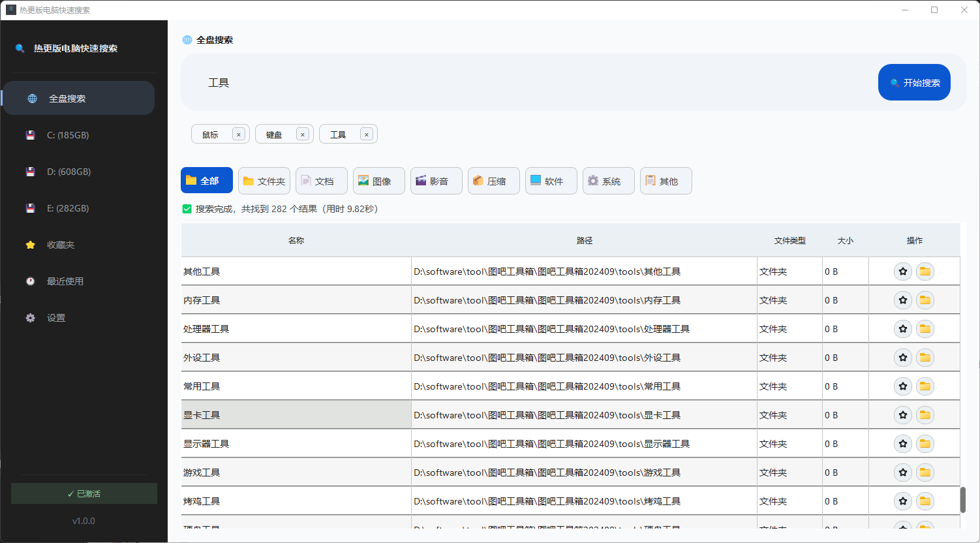Click the results list vertical scrollbar
Image resolution: width=980 pixels, height=543 pixels.
coord(962,499)
